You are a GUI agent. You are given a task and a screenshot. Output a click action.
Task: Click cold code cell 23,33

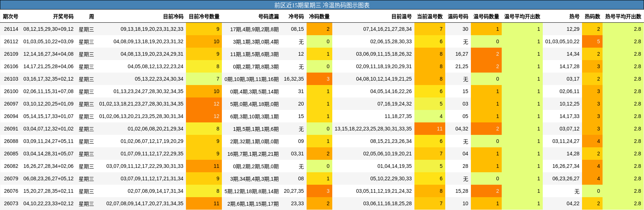tap(297, 203)
